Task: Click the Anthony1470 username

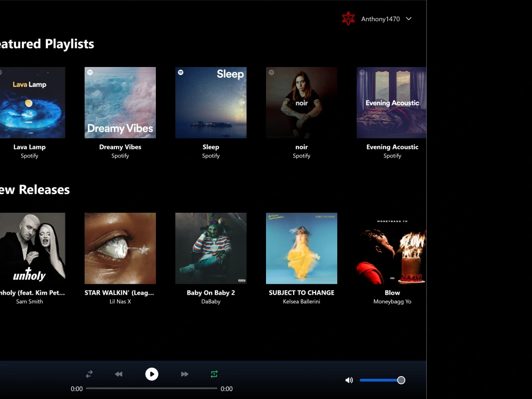Action: [x=380, y=19]
